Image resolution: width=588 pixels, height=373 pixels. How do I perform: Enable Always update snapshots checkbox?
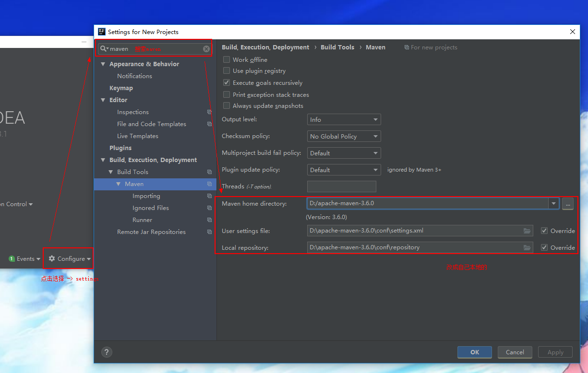click(x=227, y=106)
